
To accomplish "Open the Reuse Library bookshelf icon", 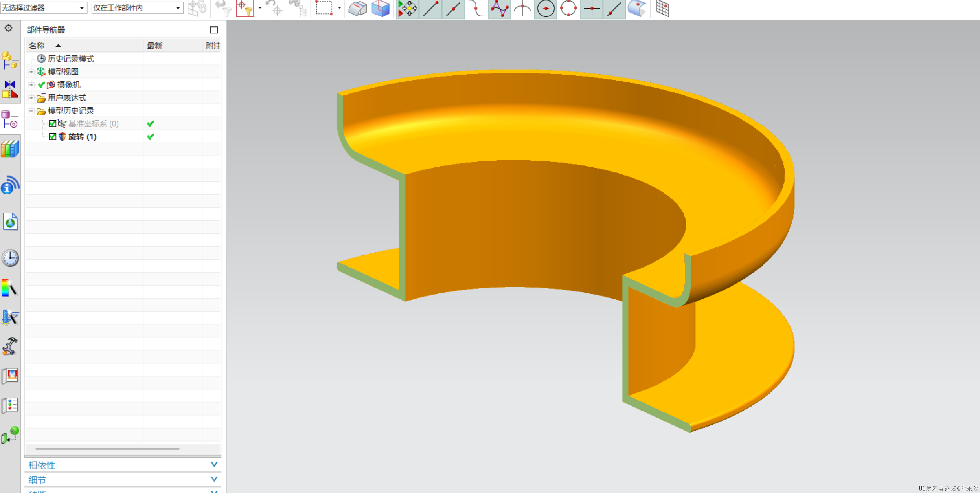I will click(x=10, y=149).
